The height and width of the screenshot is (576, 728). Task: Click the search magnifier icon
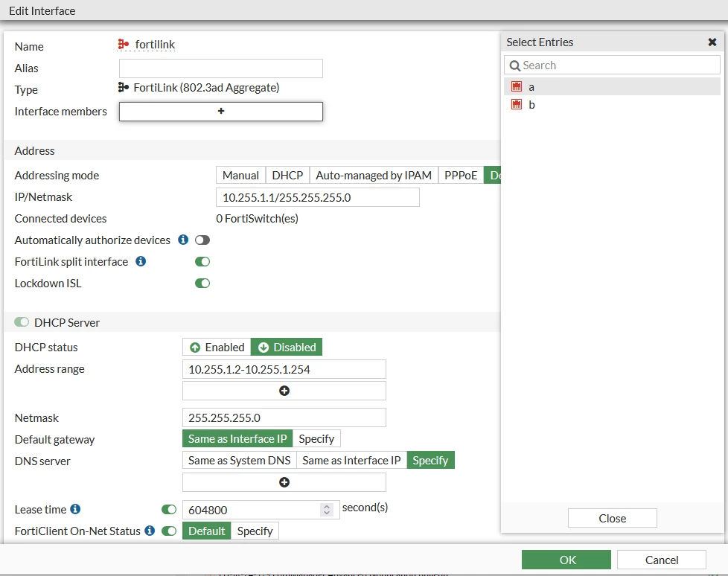pyautogui.click(x=514, y=65)
